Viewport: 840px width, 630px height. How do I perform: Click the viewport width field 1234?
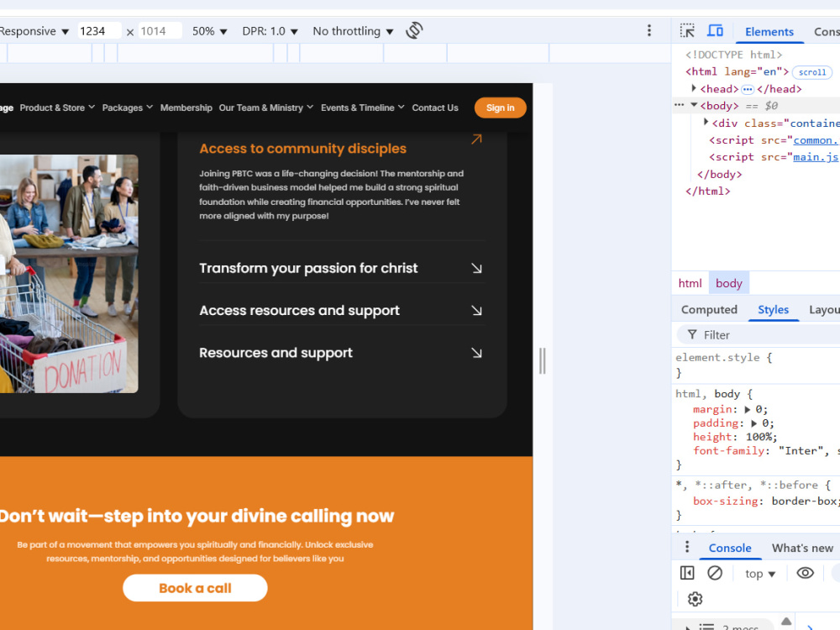(x=99, y=31)
